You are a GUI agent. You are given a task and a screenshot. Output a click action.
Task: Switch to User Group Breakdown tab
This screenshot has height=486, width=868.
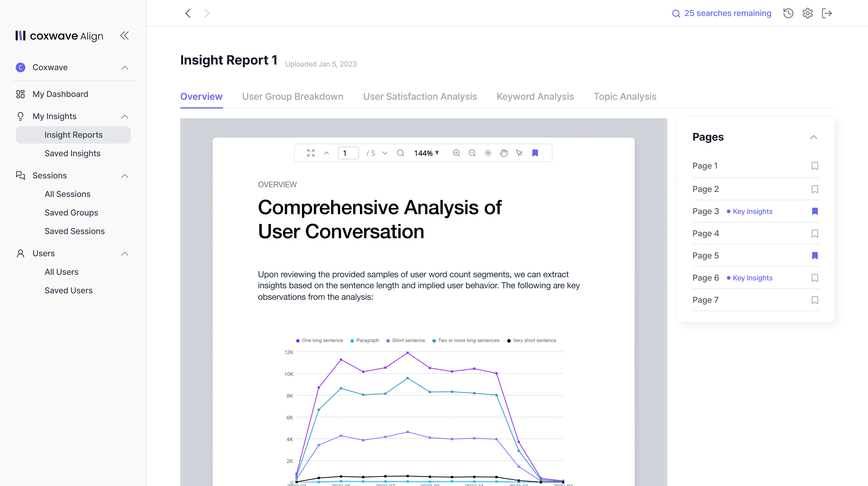(292, 96)
